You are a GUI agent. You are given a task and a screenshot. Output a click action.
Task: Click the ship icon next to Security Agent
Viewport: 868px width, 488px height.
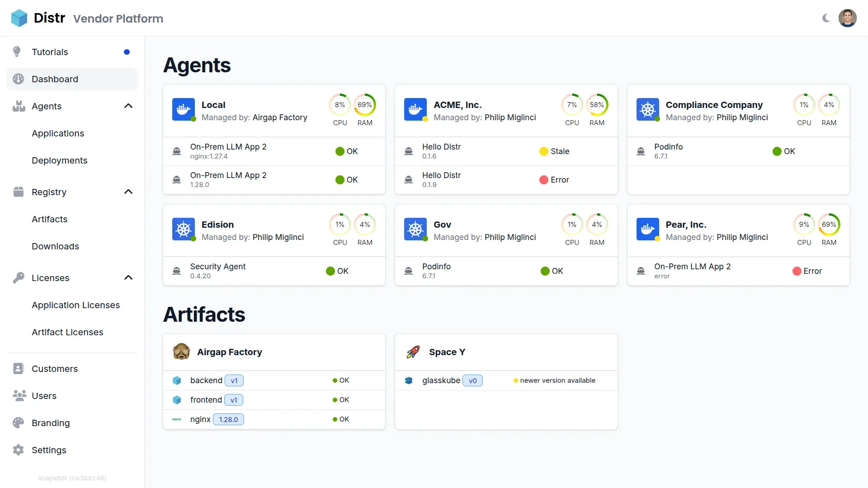(x=176, y=271)
